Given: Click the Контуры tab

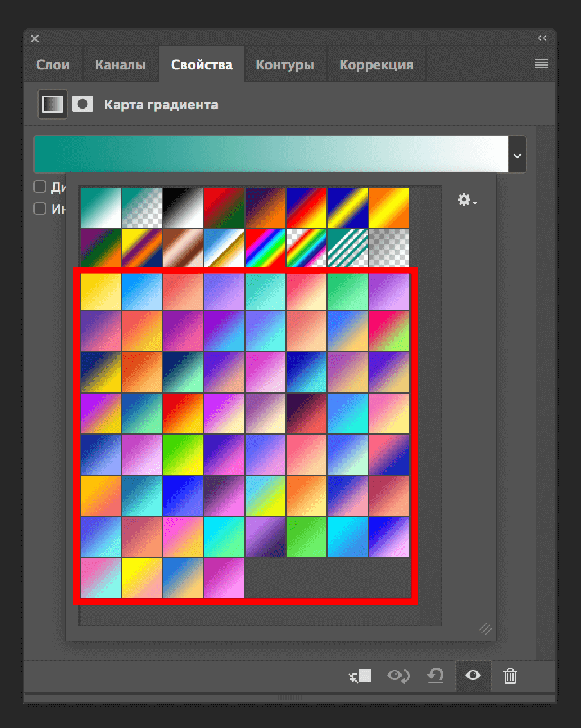Looking at the screenshot, I should point(285,64).
